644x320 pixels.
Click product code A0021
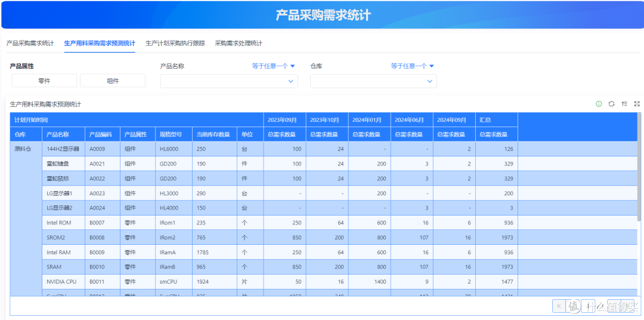[103, 164]
